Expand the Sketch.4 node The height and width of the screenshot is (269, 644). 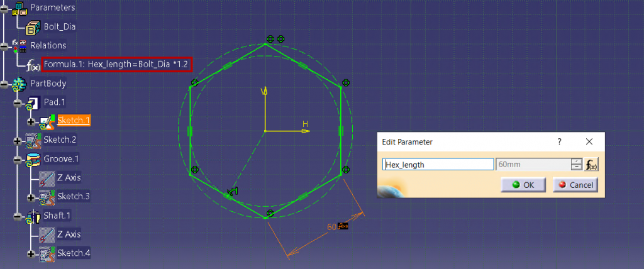coord(30,253)
